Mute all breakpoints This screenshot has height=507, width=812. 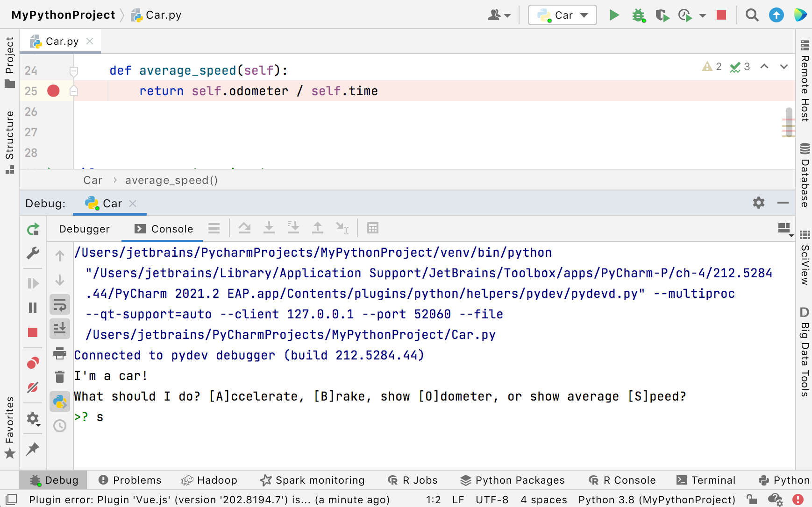click(x=33, y=387)
